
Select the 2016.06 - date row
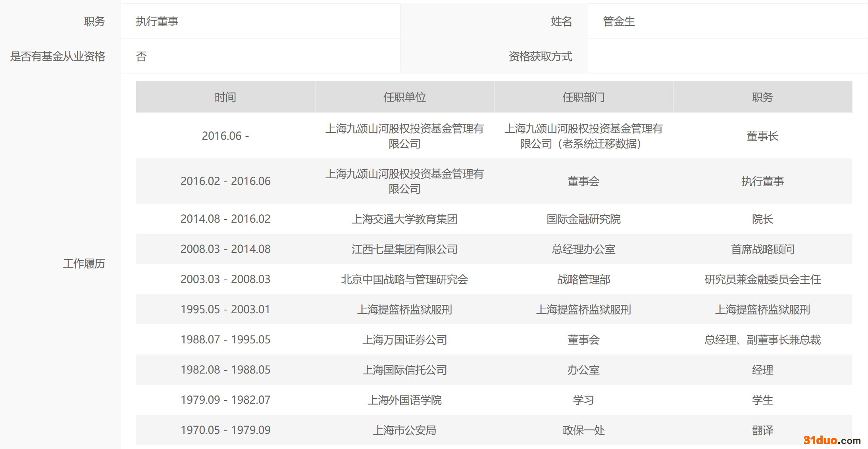pyautogui.click(x=225, y=136)
